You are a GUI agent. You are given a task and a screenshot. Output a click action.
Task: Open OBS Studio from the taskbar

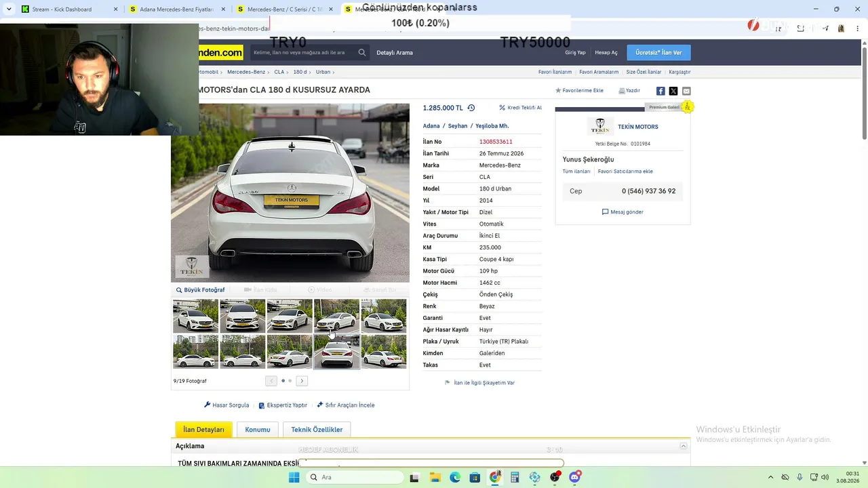click(555, 477)
